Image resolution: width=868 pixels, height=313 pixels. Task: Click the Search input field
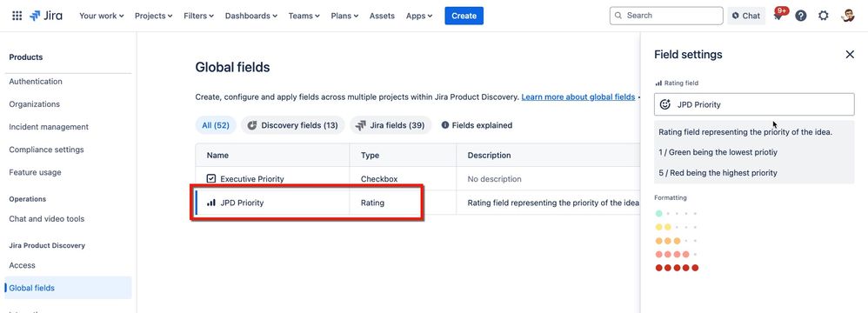[666, 16]
